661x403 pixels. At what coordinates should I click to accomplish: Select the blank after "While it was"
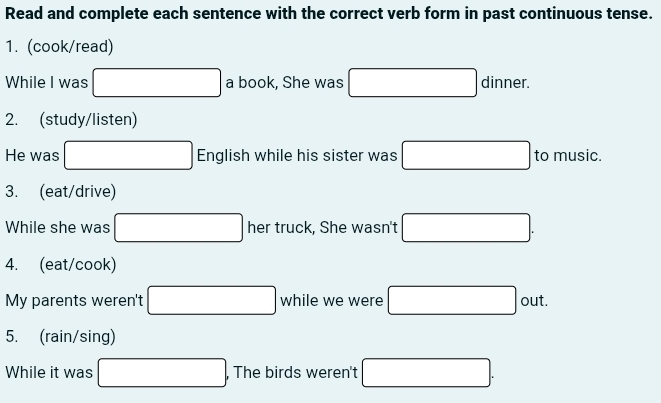(162, 373)
